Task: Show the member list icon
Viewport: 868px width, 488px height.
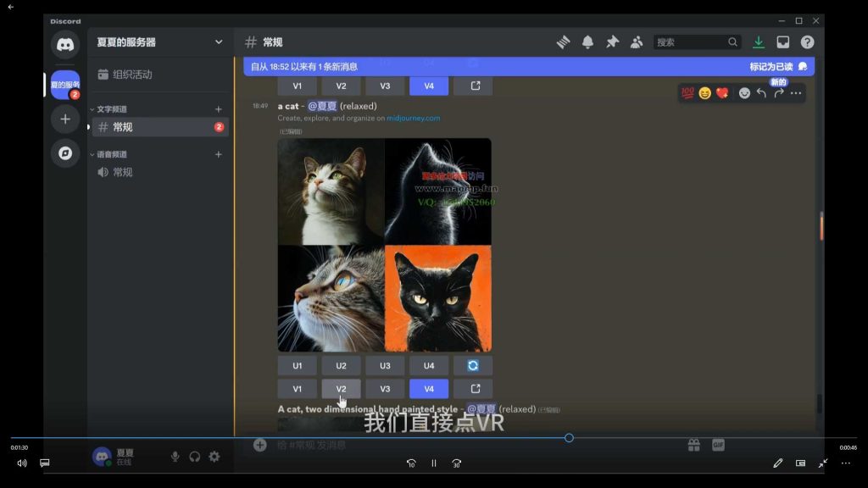Action: (637, 42)
